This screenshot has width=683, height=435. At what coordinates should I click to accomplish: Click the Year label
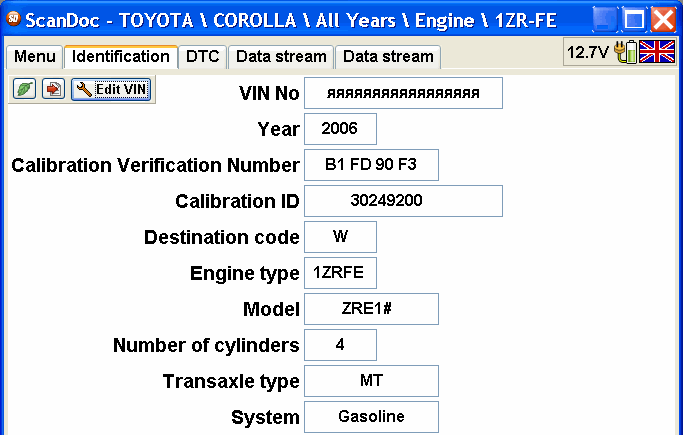pyautogui.click(x=279, y=129)
